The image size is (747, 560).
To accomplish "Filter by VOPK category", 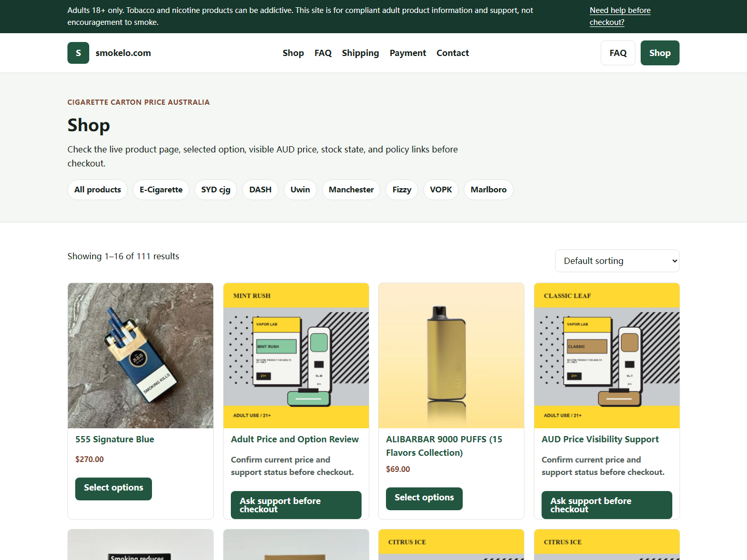I will pos(441,190).
